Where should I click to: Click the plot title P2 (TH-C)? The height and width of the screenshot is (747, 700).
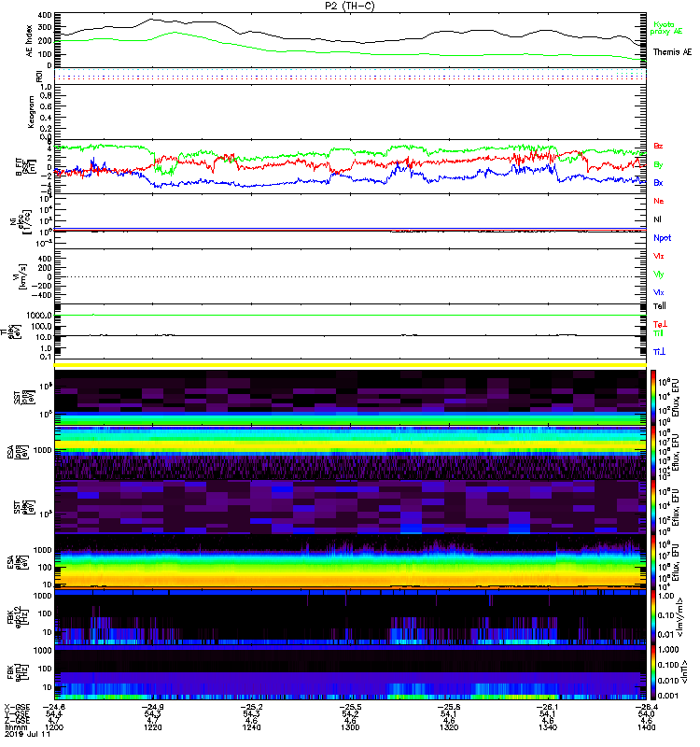click(349, 6)
